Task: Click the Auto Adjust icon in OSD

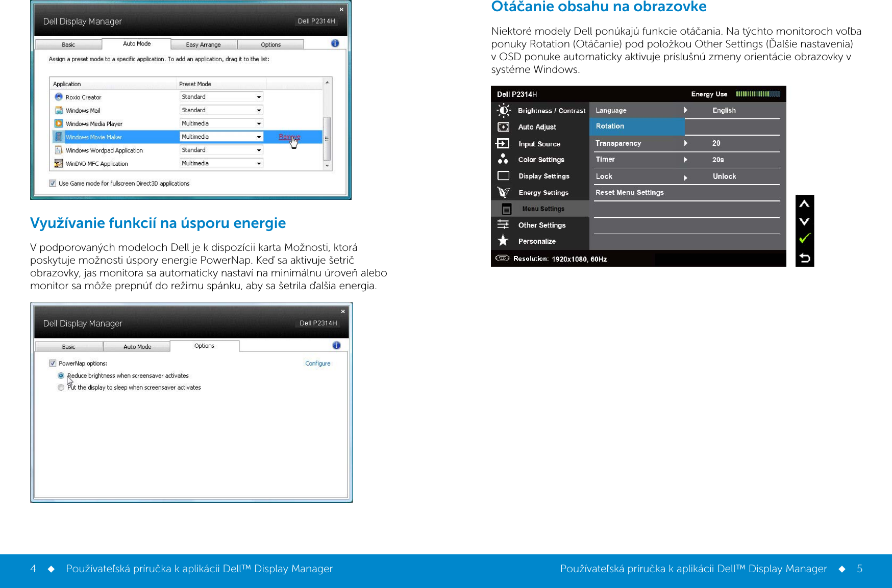Action: (503, 127)
